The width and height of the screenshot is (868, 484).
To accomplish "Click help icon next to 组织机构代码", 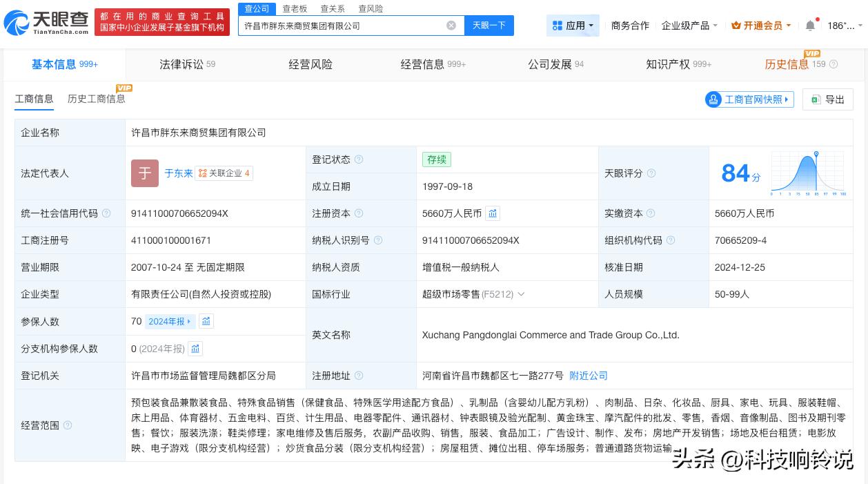I will point(671,240).
